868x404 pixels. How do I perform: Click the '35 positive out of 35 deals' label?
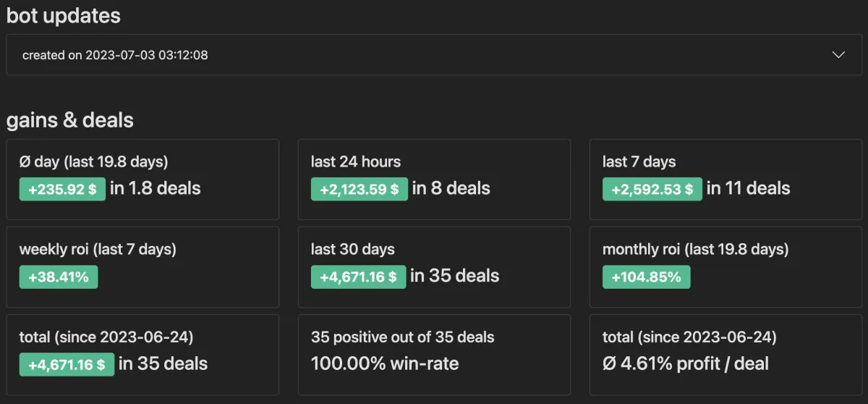pyautogui.click(x=403, y=337)
